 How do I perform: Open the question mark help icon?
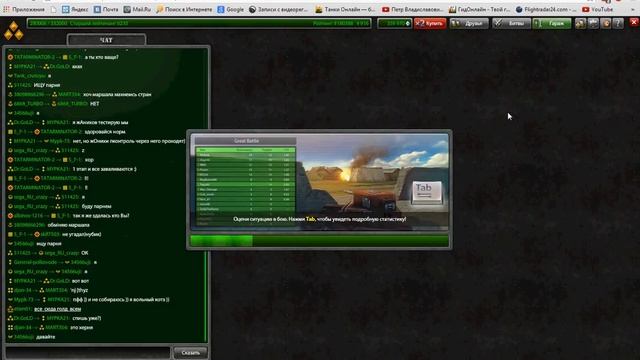point(618,24)
